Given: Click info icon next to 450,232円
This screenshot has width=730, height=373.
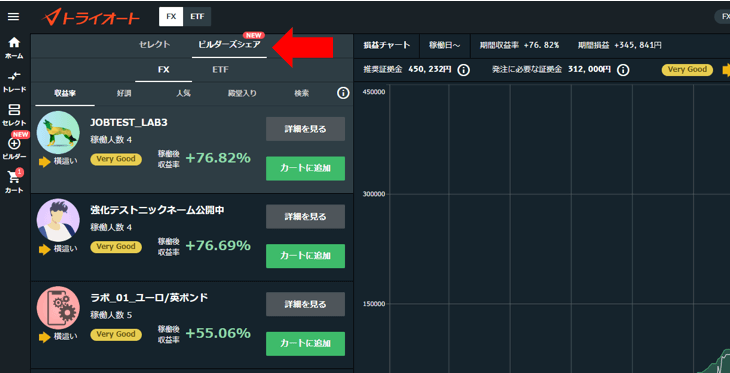Looking at the screenshot, I should pos(463,70).
